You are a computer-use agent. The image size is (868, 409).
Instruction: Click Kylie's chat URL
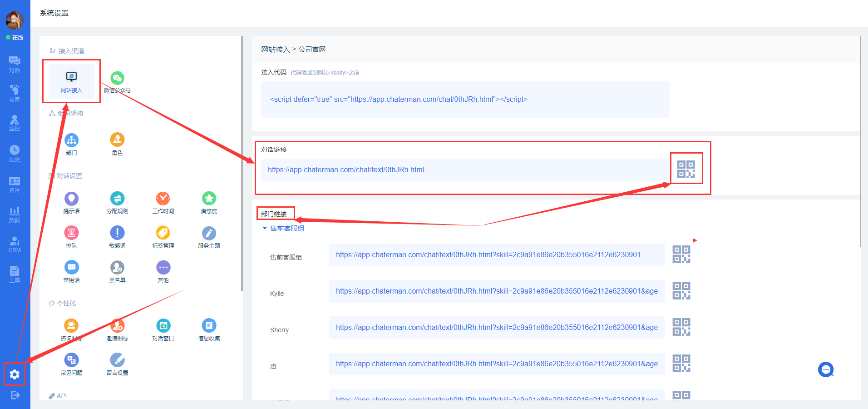(x=497, y=291)
